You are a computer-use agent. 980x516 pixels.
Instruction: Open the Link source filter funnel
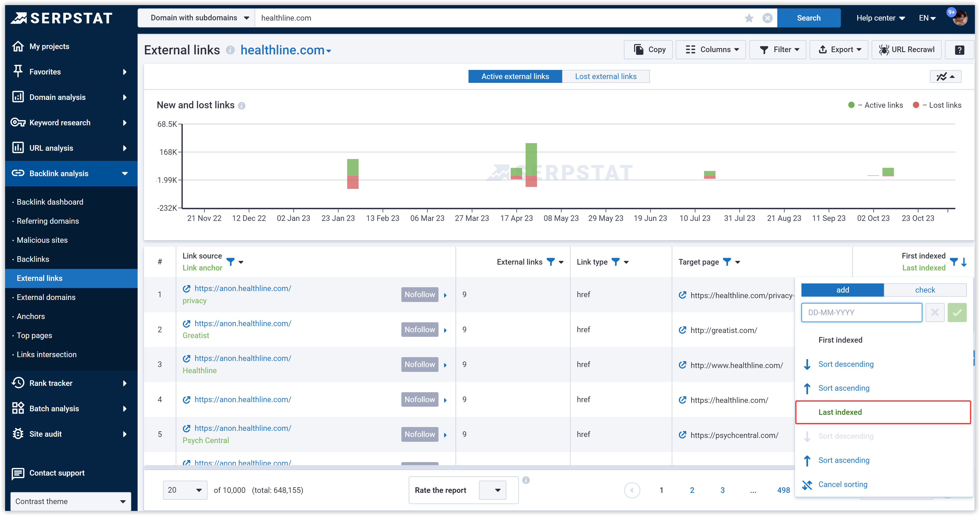click(x=231, y=262)
